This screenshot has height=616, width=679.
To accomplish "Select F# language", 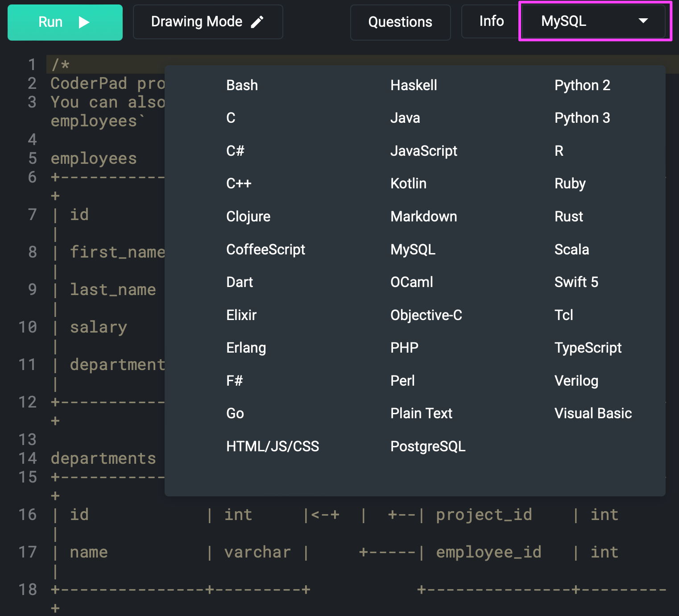I will [x=235, y=381].
